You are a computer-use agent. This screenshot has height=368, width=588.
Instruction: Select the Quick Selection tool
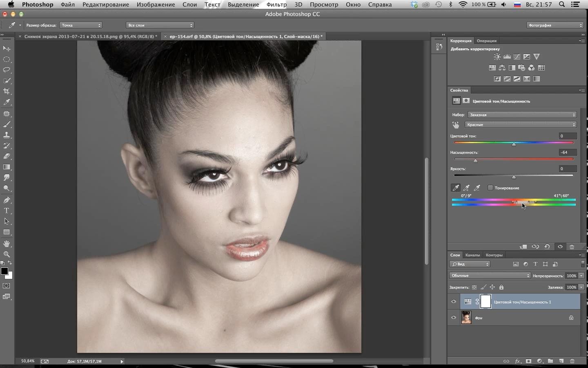tap(7, 81)
